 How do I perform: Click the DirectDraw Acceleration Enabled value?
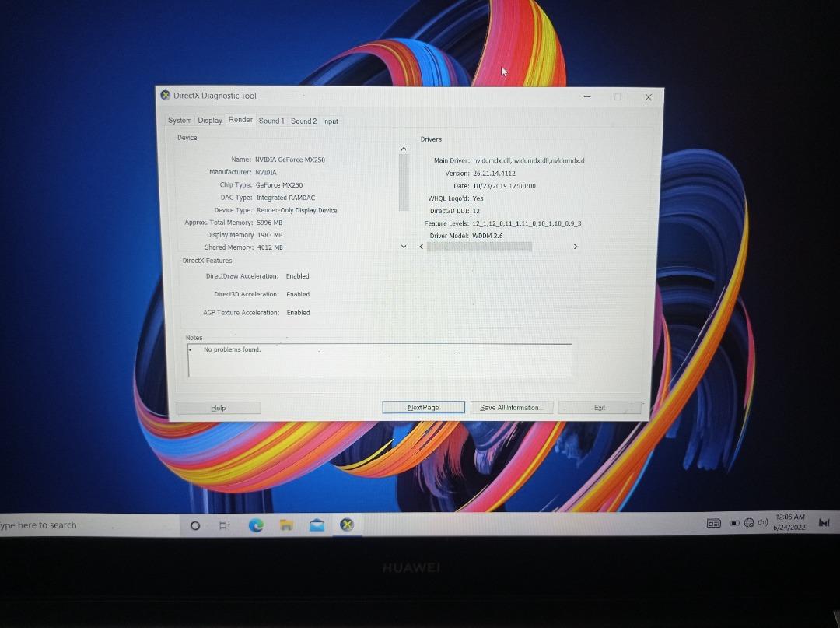[x=297, y=276]
